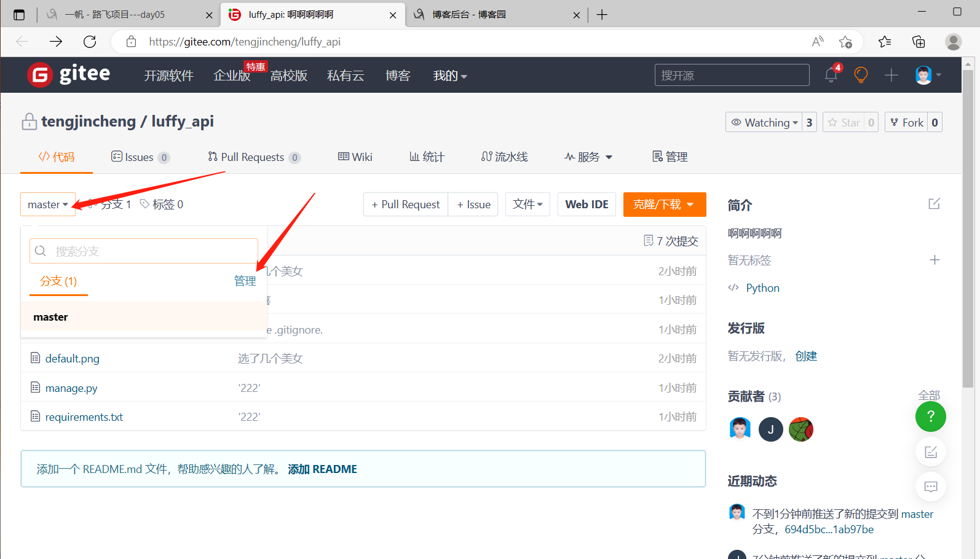Switch to the 博客后台 browser tab
The width and height of the screenshot is (980, 559).
click(x=496, y=15)
